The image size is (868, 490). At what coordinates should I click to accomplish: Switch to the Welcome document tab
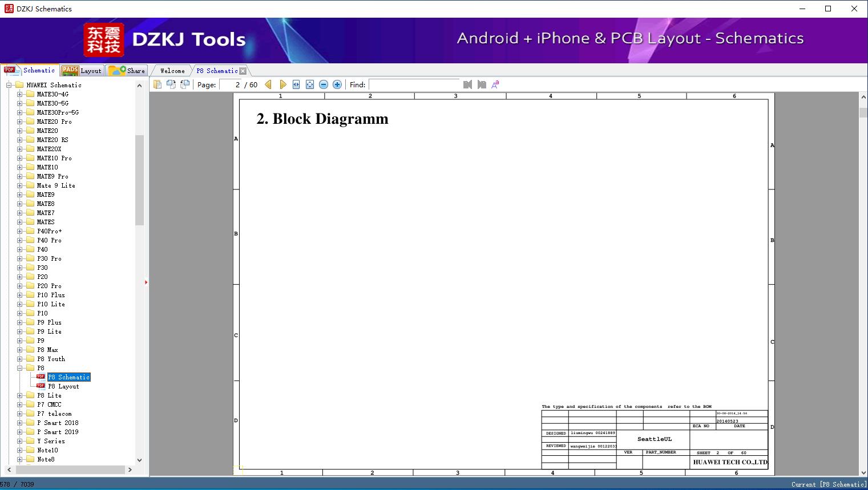[172, 71]
